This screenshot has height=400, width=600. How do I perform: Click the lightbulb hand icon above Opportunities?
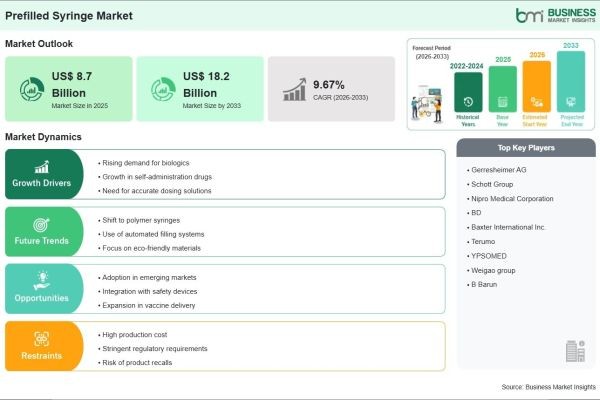42,281
